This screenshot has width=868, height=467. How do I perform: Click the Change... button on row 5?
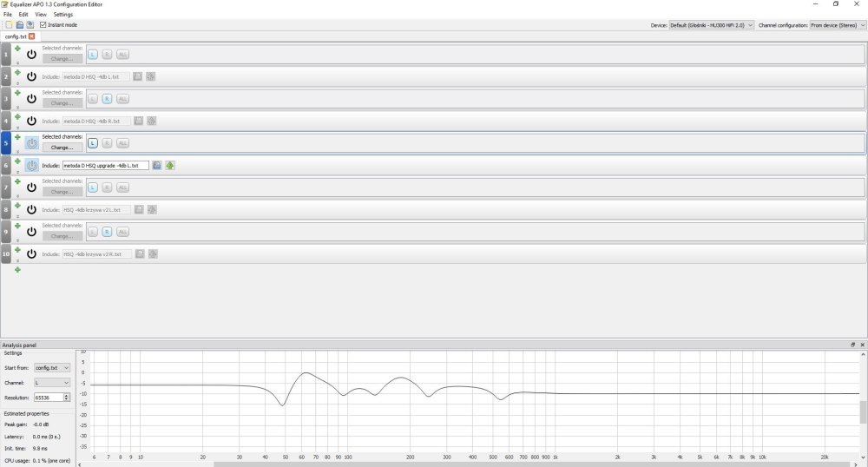pos(62,147)
